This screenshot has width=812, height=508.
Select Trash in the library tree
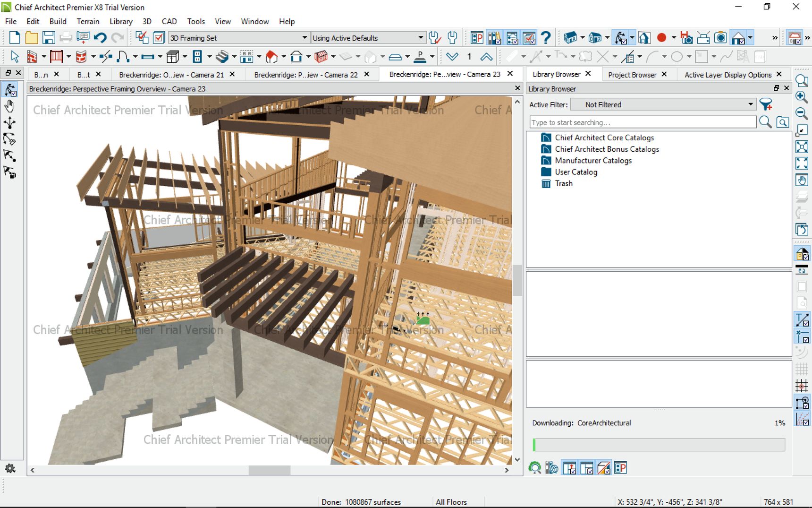click(564, 183)
